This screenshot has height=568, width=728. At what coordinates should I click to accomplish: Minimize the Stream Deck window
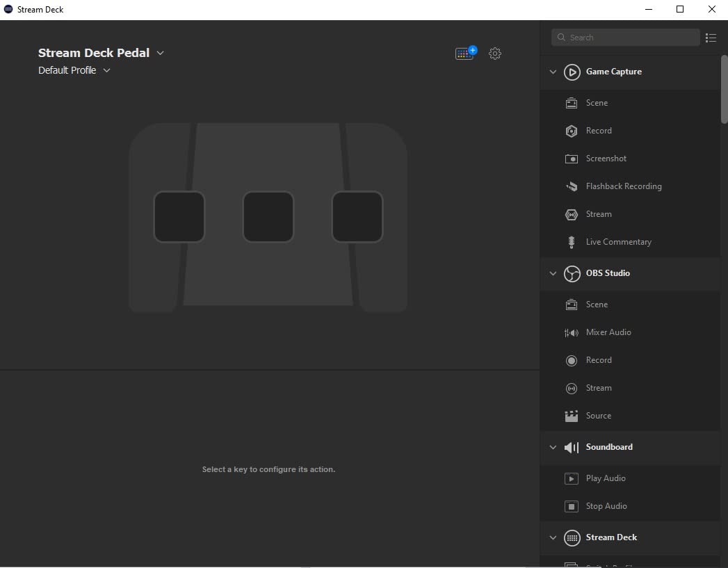pyautogui.click(x=649, y=9)
